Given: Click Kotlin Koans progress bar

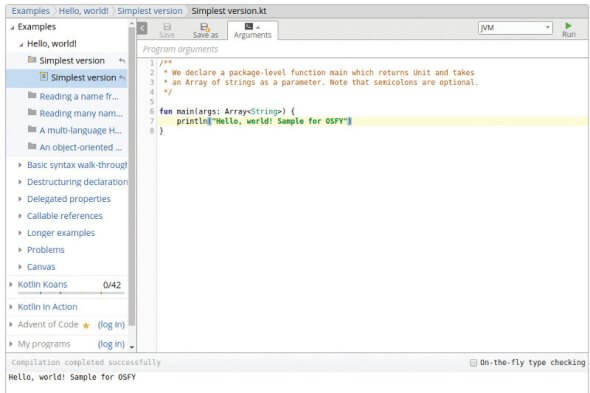Looking at the screenshot, I should [x=71, y=292].
